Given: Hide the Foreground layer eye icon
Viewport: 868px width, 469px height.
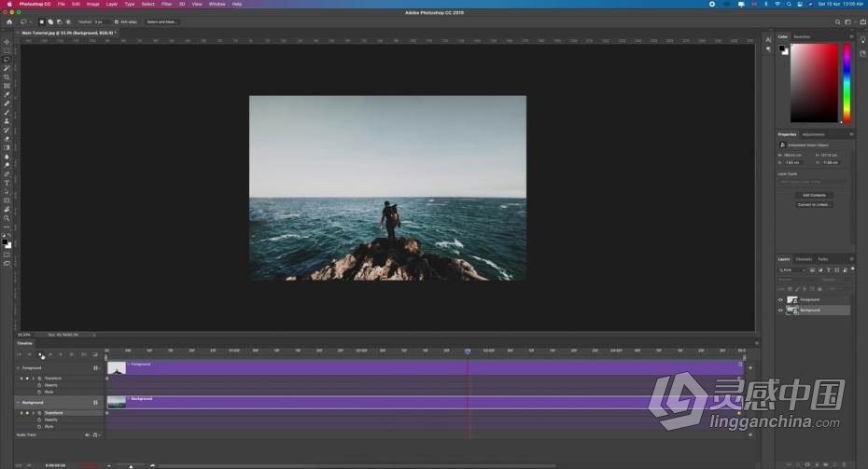Looking at the screenshot, I should tap(780, 299).
